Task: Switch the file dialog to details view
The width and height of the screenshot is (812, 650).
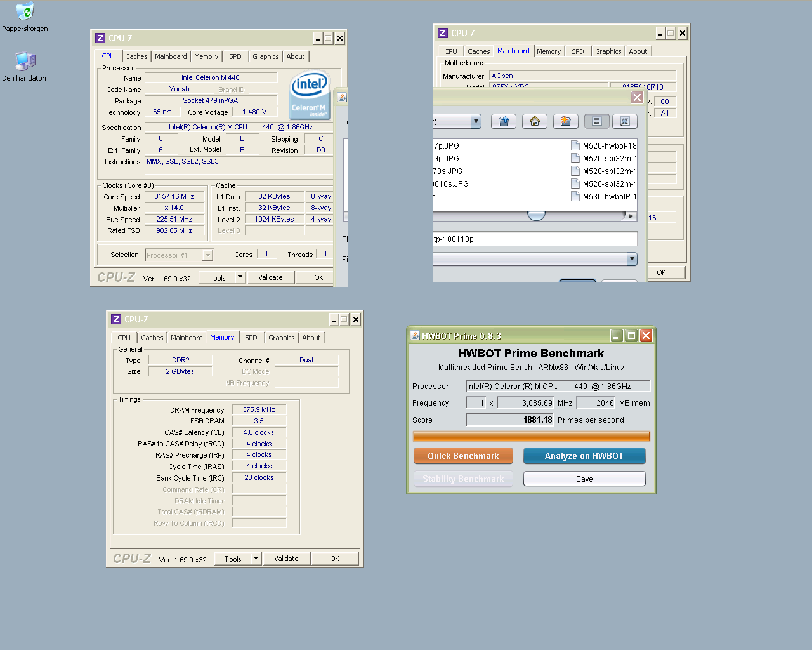Action: point(625,121)
